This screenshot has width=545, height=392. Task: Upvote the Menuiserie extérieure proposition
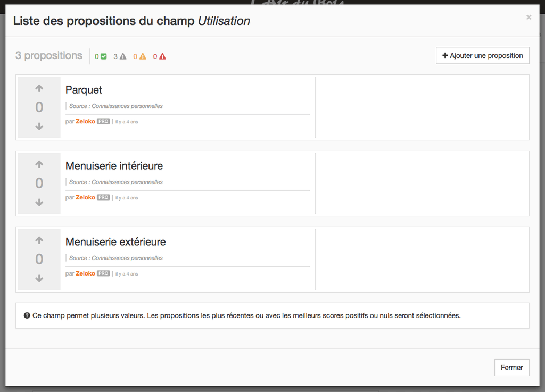39,240
